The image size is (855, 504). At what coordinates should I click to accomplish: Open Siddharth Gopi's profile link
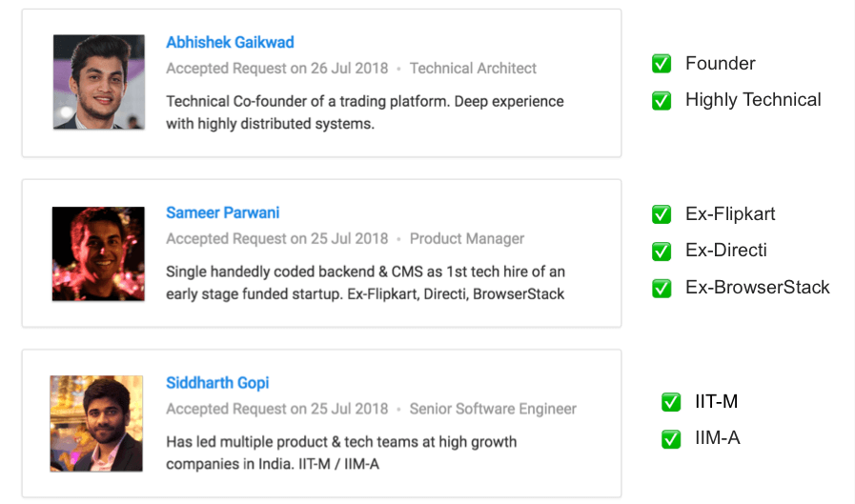(x=217, y=383)
